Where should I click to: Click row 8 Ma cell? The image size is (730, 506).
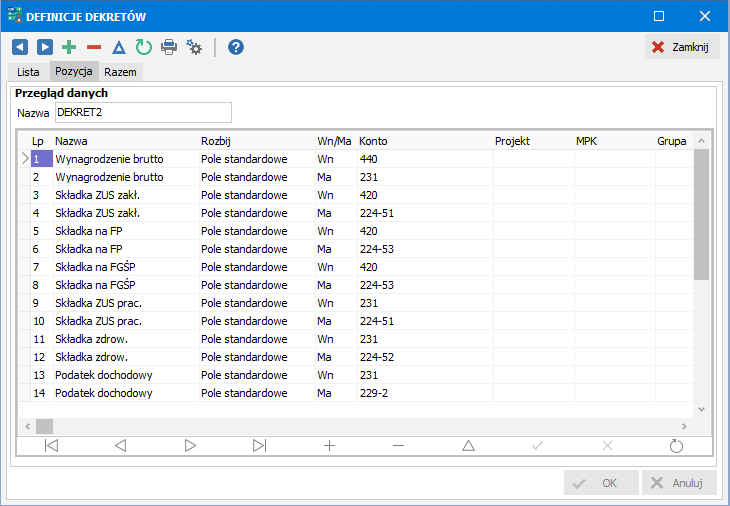pyautogui.click(x=336, y=285)
